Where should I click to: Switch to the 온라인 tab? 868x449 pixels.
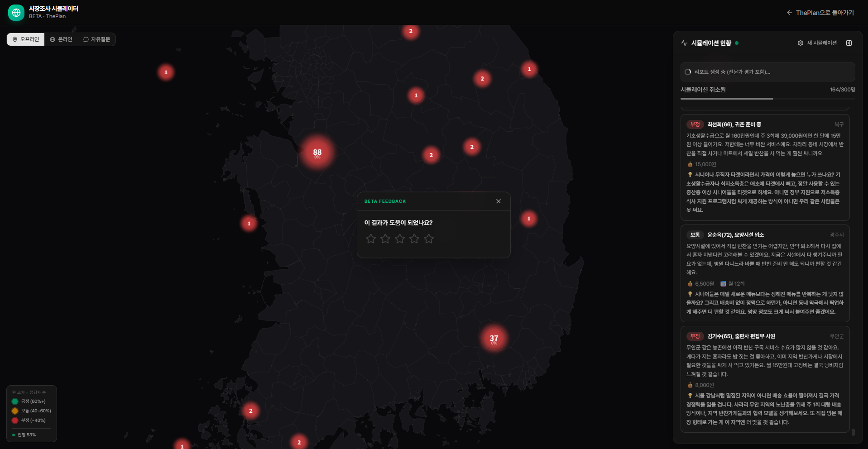(x=61, y=39)
